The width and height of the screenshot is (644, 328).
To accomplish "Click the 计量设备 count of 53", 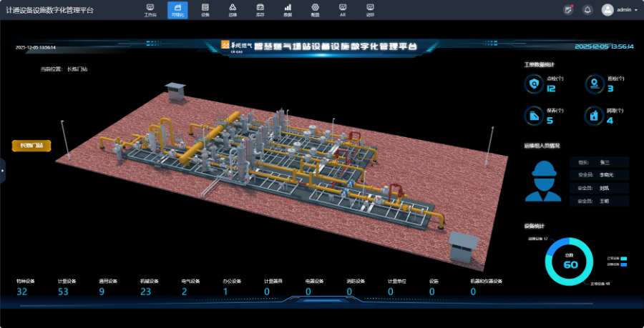I will (x=63, y=291).
